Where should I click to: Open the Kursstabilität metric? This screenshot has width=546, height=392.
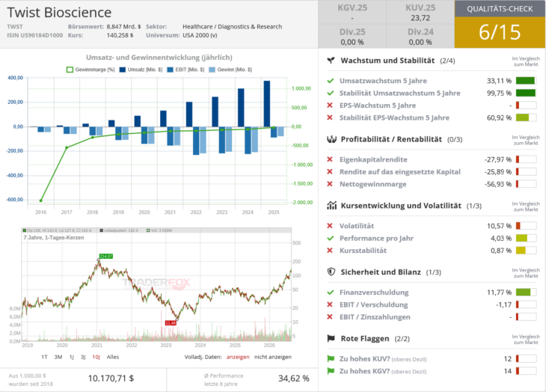click(x=363, y=251)
